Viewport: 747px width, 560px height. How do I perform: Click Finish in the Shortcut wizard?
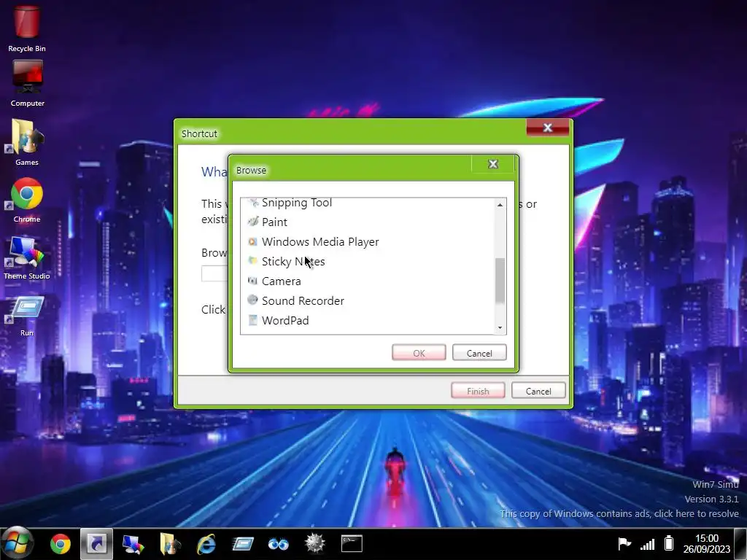click(478, 391)
